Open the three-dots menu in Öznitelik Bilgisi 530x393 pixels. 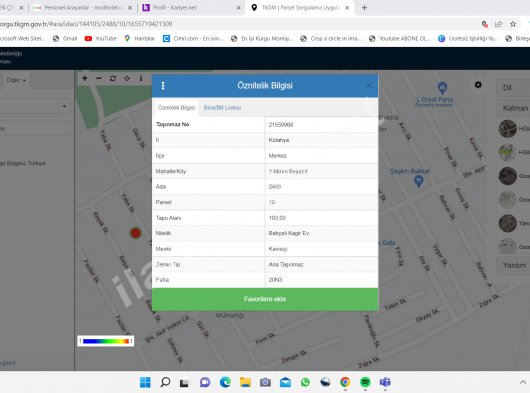coord(163,85)
